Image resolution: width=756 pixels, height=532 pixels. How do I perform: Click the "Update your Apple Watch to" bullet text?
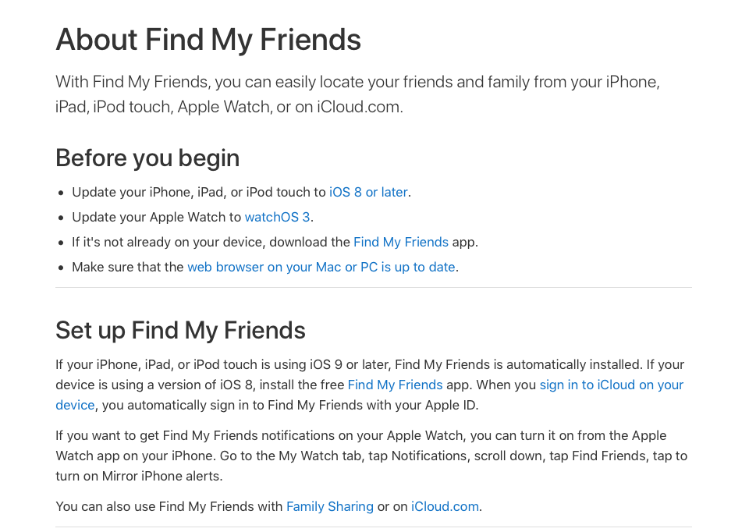coord(157,218)
